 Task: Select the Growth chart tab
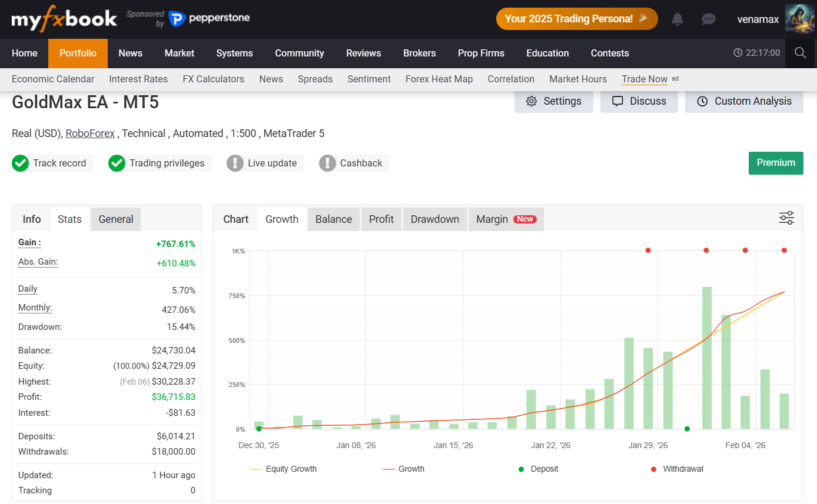pyautogui.click(x=282, y=219)
